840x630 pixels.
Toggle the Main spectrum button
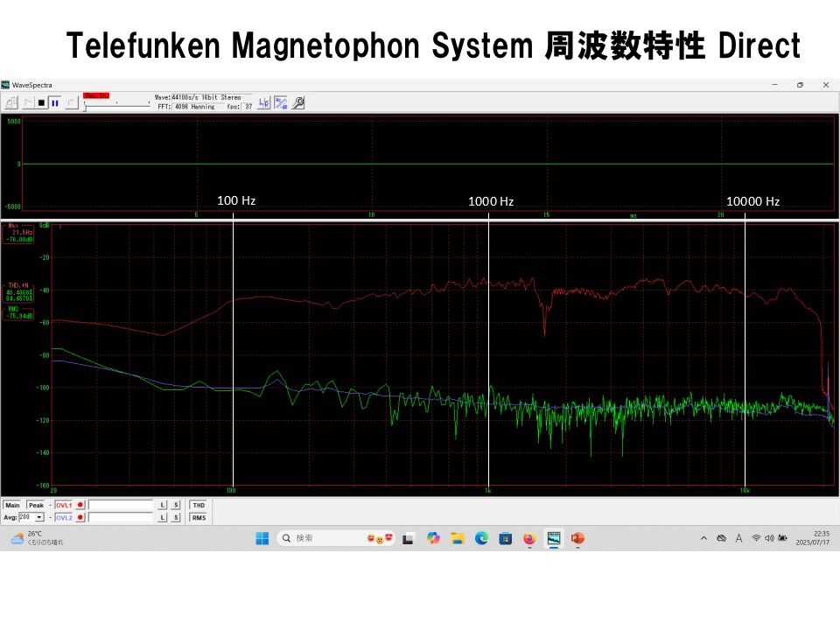[13, 505]
